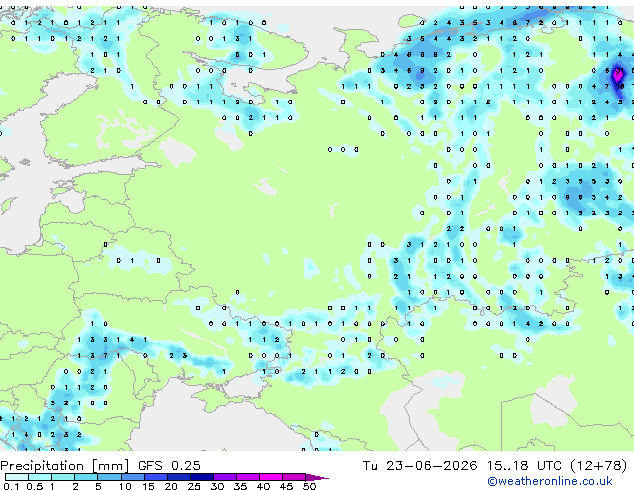
Task: Click the legend scale value '0.1'
Action: pos(11,486)
